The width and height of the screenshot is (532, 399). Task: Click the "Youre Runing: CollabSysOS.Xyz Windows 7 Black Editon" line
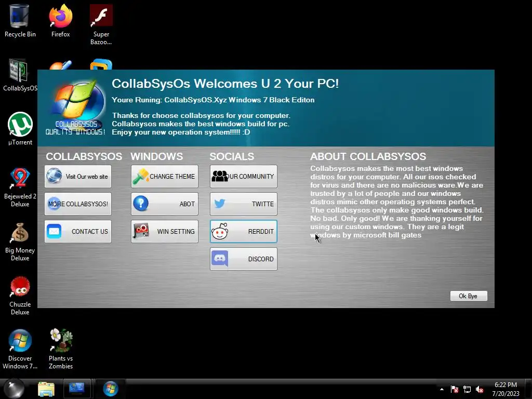coord(213,100)
